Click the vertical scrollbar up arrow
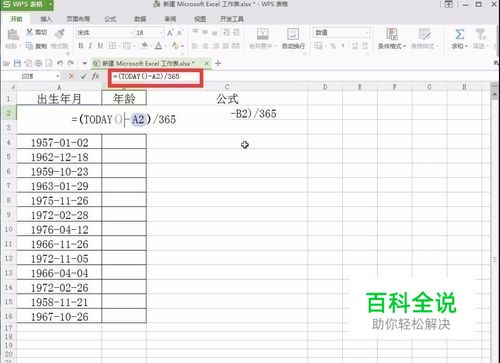This screenshot has width=500, height=363. pyautogui.click(x=495, y=94)
